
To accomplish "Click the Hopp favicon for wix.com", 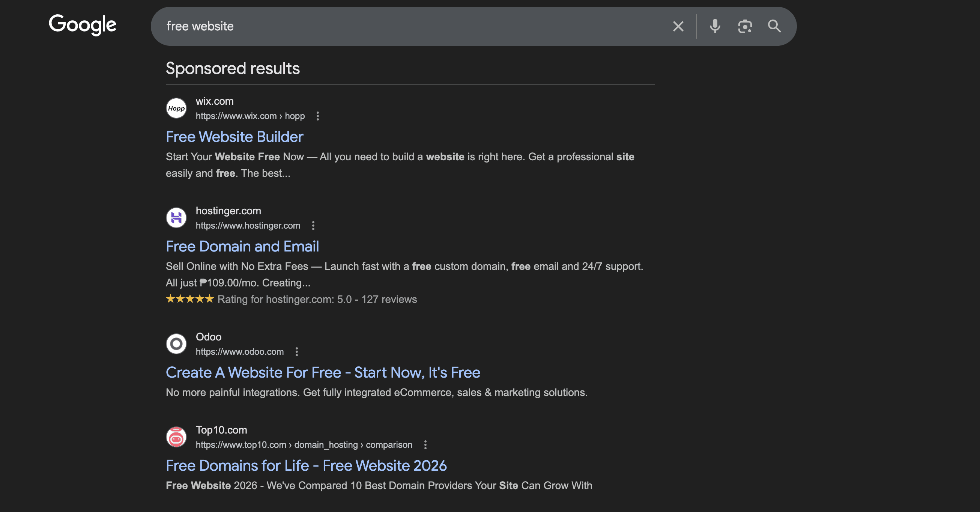I will 176,108.
